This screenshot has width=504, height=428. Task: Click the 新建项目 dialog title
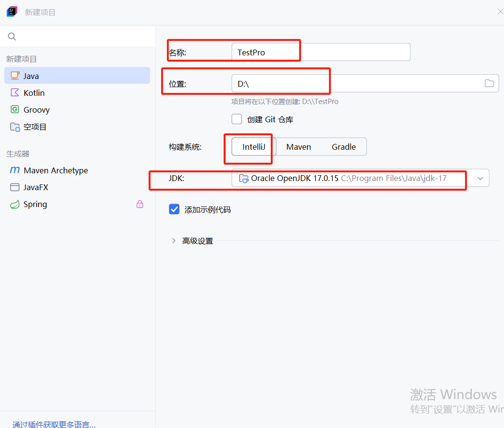40,12
